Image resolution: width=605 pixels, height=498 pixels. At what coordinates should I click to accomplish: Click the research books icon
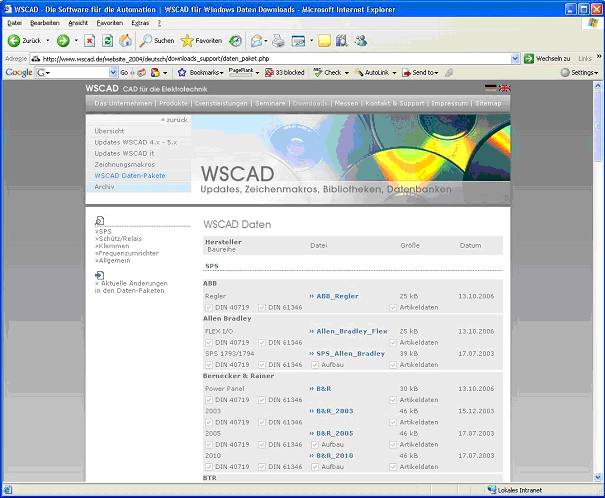(342, 41)
